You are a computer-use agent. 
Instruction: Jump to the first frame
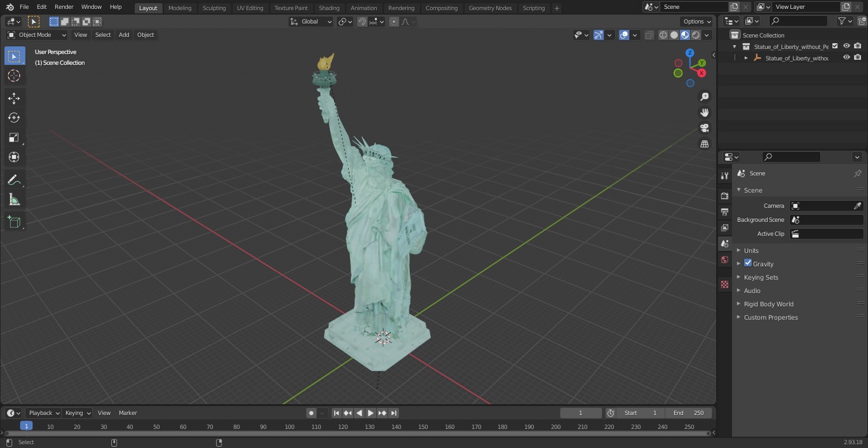coord(337,413)
